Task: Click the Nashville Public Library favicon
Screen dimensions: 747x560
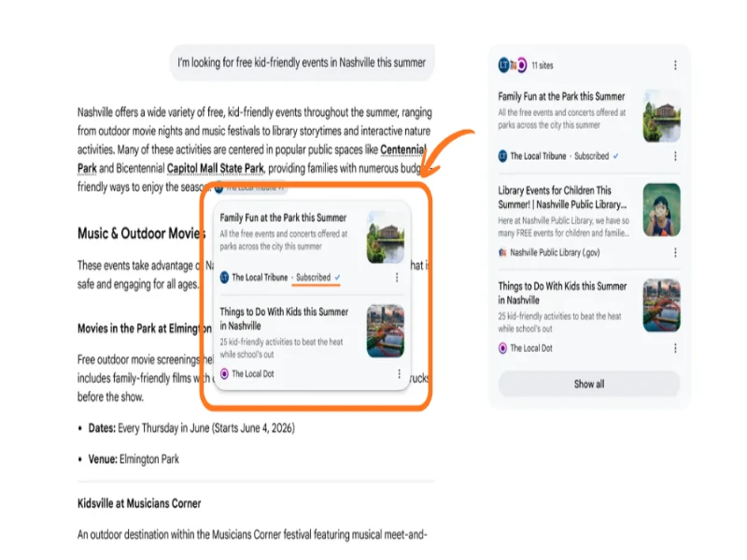Action: (x=502, y=252)
